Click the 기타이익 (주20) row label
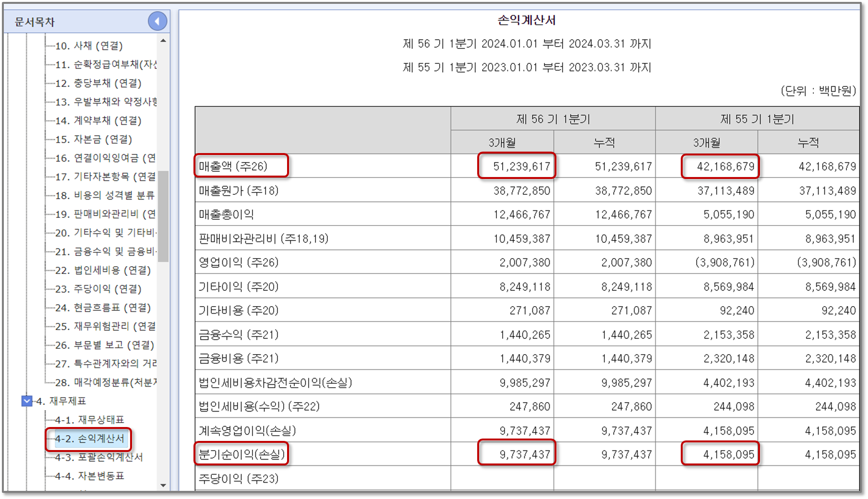This screenshot has width=868, height=499. pyautogui.click(x=239, y=286)
